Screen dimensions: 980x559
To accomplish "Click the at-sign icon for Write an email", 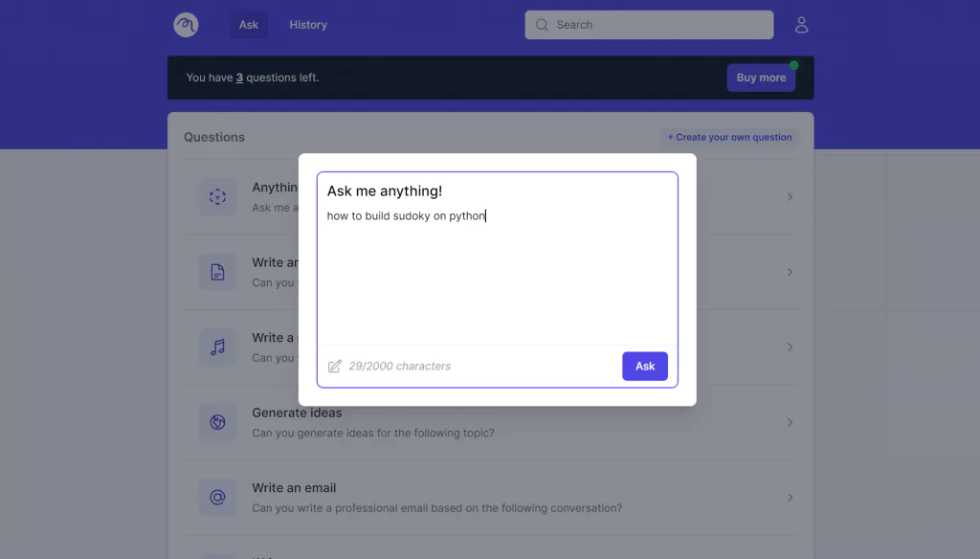I will pos(217,497).
